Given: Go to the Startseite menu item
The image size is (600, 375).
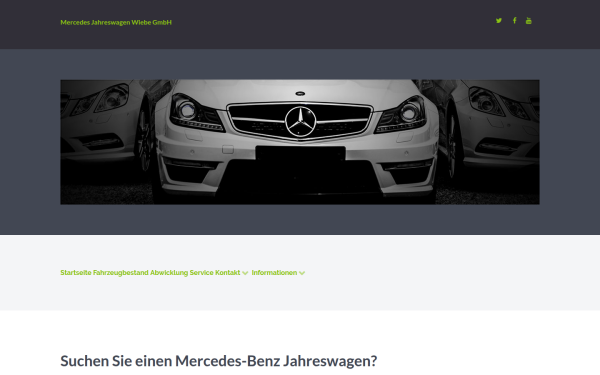Looking at the screenshot, I should (x=76, y=272).
